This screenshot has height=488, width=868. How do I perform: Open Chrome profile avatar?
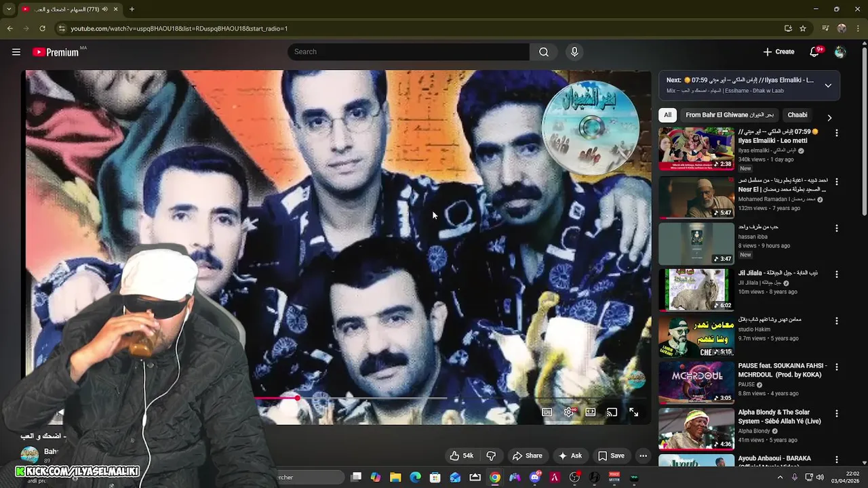click(x=842, y=28)
